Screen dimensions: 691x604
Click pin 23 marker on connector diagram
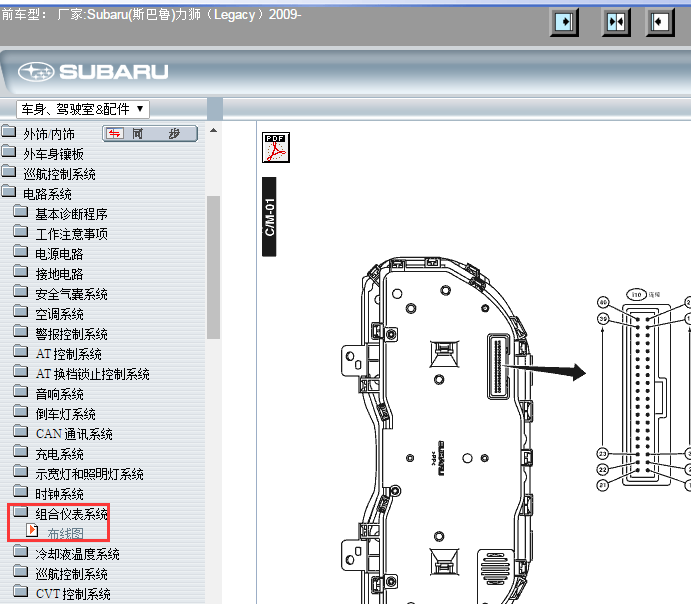(602, 454)
